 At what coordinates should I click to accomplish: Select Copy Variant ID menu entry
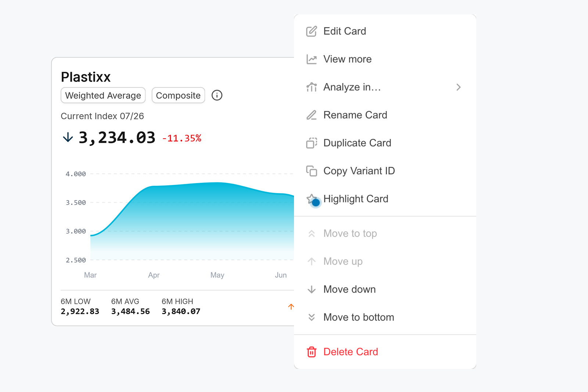(x=385, y=171)
